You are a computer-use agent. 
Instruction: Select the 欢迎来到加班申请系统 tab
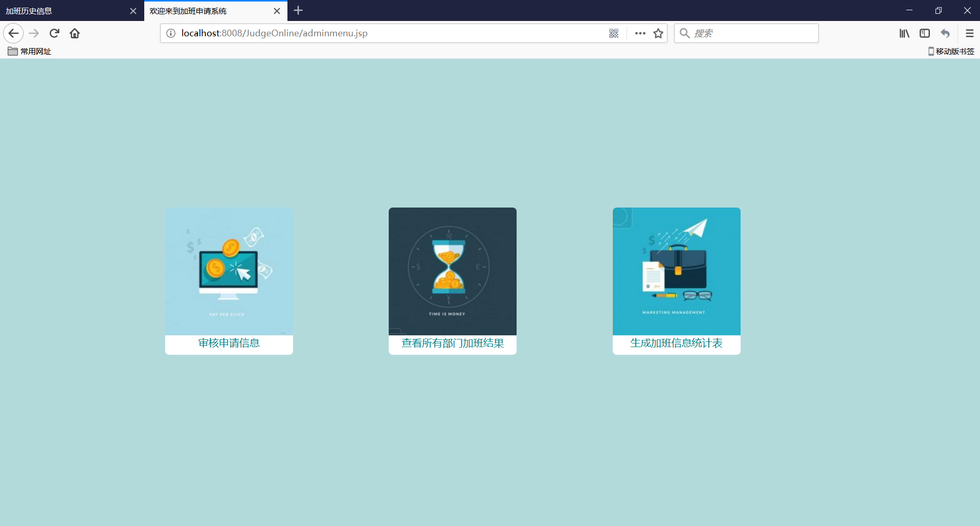click(216, 11)
